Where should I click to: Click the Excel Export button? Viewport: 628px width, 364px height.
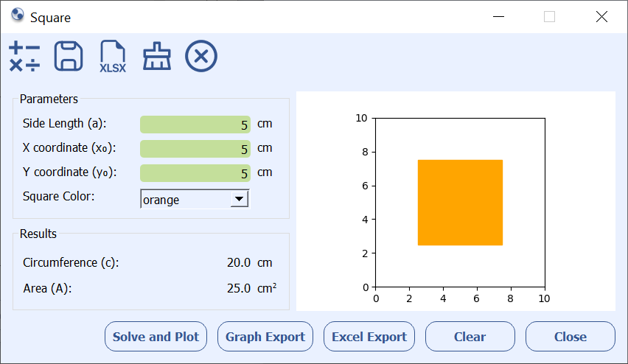(x=369, y=337)
